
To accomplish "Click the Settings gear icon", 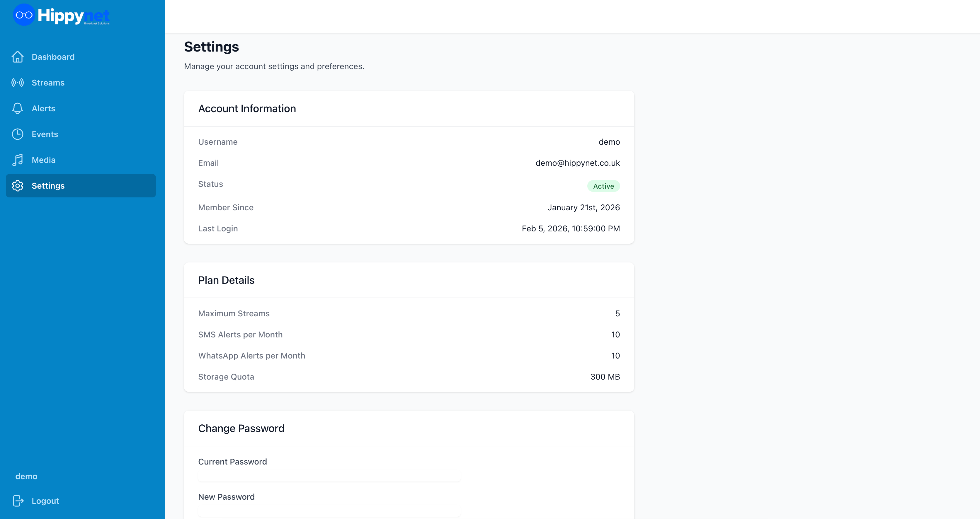I will click(x=18, y=186).
